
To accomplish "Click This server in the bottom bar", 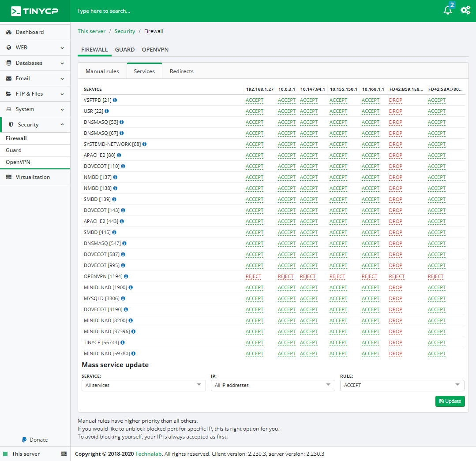I will click(x=26, y=454).
